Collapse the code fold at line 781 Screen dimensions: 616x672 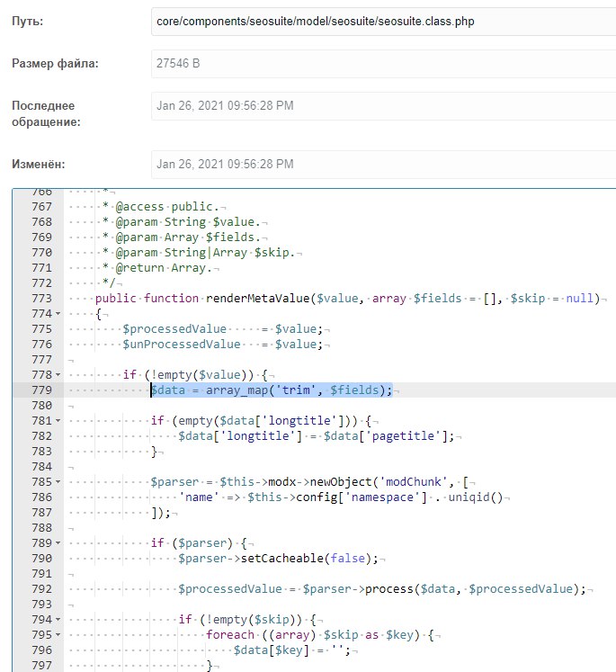[x=58, y=421]
